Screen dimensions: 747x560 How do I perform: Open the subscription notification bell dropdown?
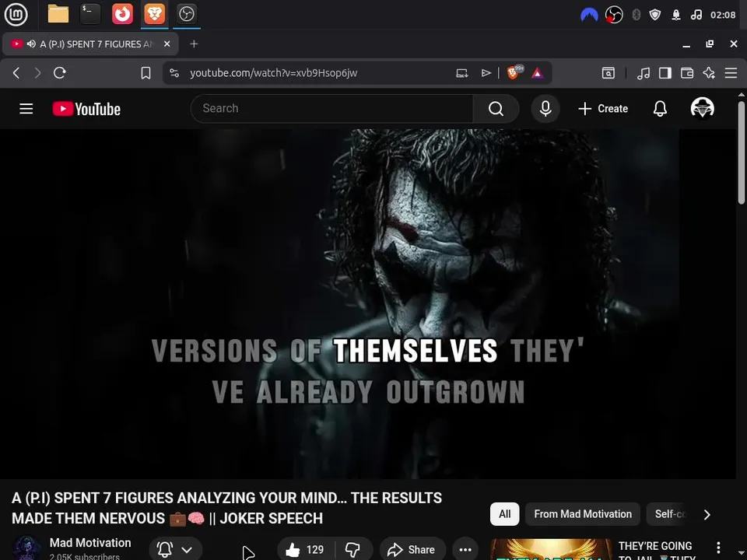pos(175,550)
